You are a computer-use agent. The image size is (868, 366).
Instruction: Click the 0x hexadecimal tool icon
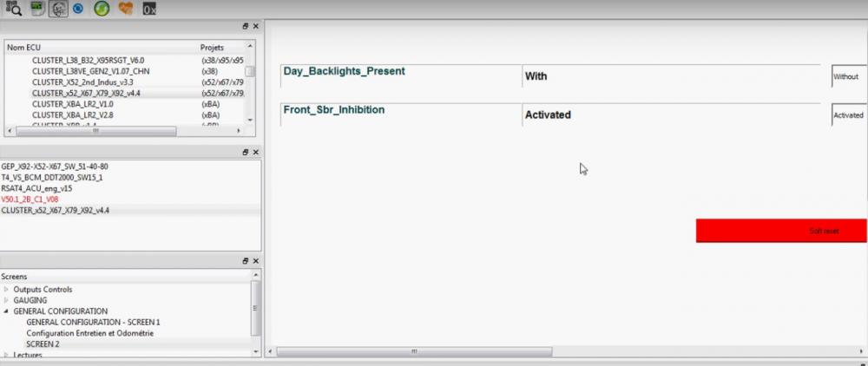[149, 9]
